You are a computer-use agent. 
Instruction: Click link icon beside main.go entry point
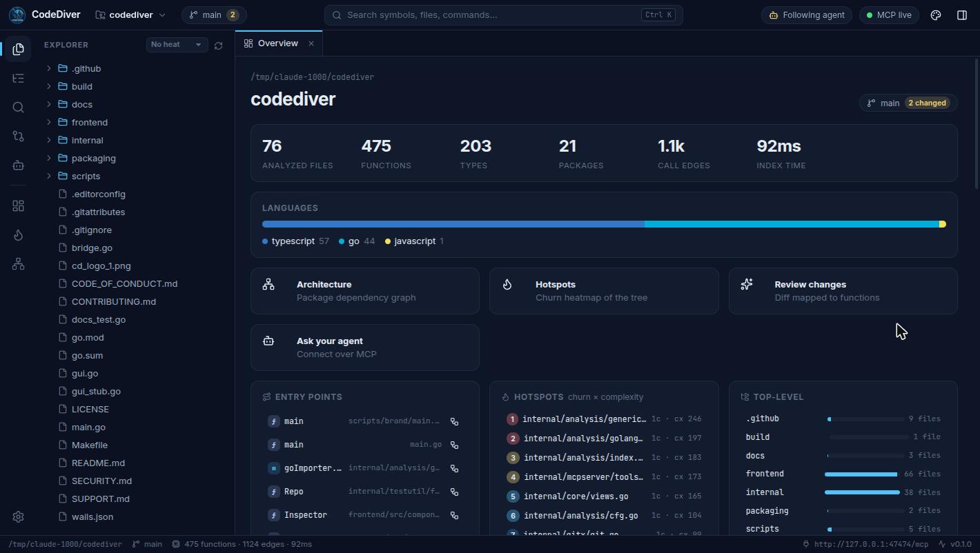[454, 445]
